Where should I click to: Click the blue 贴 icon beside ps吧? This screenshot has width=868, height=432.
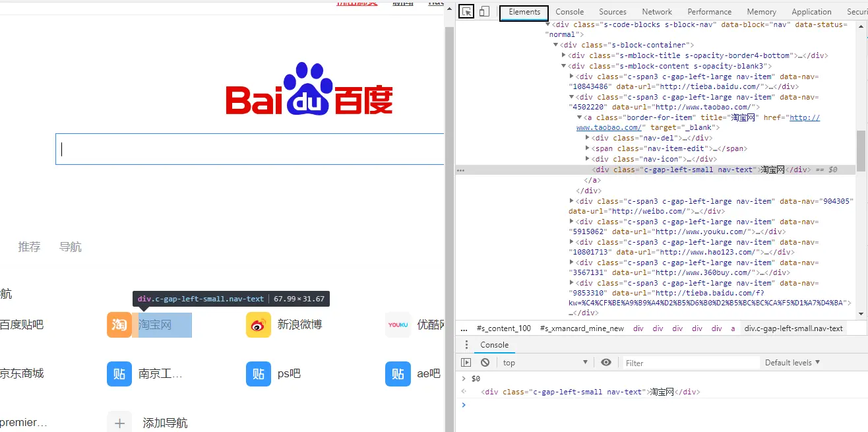point(259,373)
